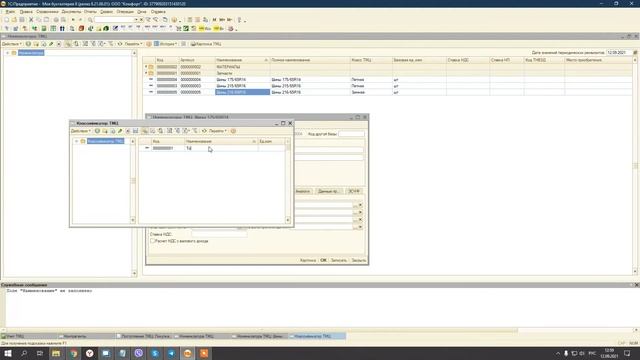Select Классификатор ТМЦ tree folder

(x=105, y=141)
